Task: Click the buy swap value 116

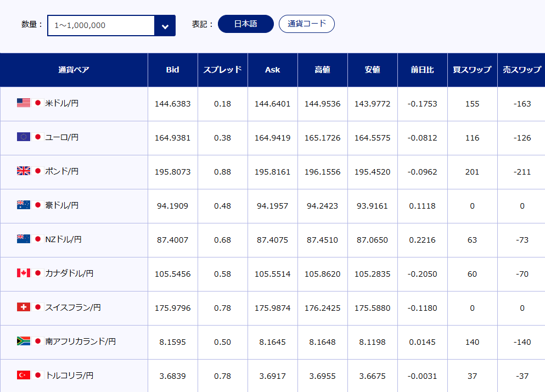Action: pos(473,138)
